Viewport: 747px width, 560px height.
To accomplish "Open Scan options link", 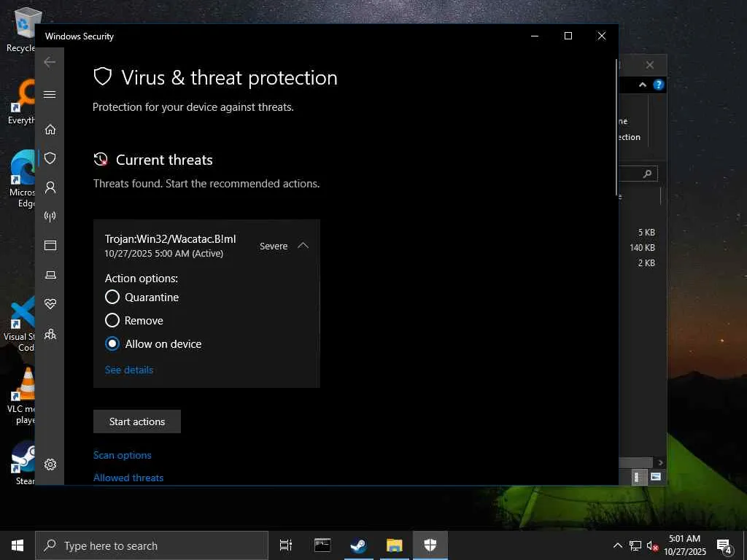I will pyautogui.click(x=123, y=455).
